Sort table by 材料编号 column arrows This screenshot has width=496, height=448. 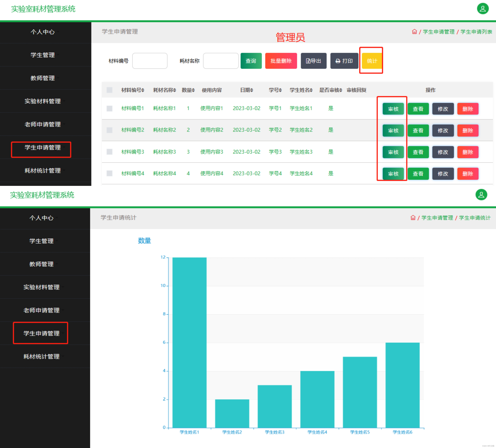(x=143, y=90)
